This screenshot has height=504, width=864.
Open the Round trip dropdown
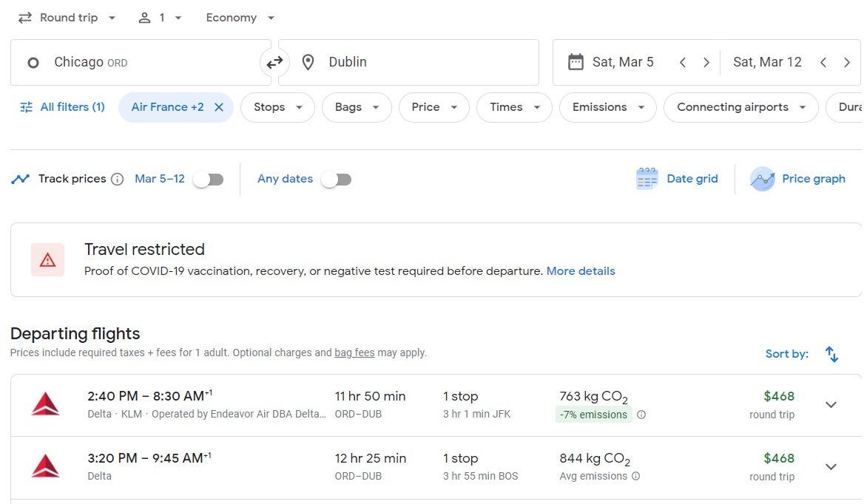67,18
